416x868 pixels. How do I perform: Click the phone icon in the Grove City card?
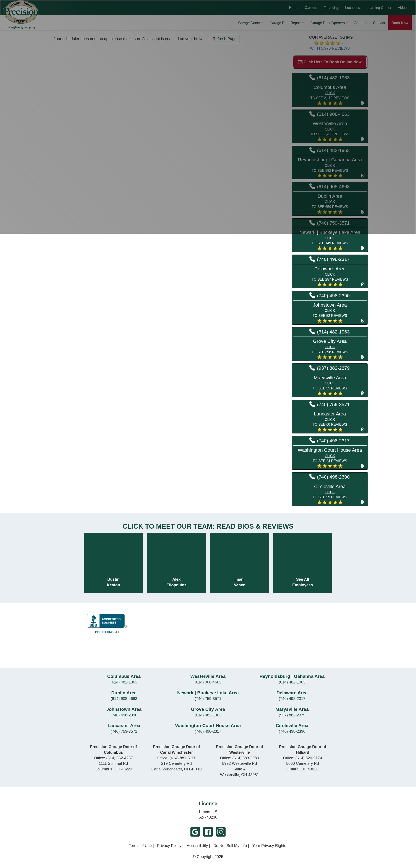[x=312, y=332]
